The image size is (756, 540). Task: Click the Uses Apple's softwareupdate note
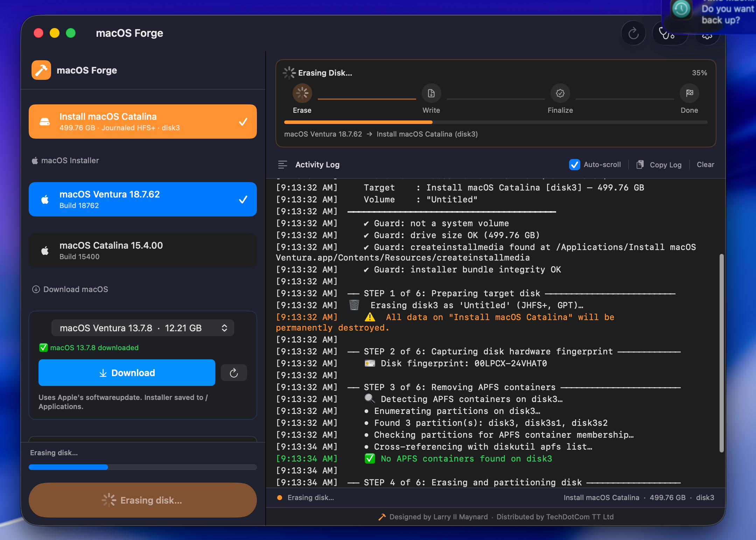point(123,402)
